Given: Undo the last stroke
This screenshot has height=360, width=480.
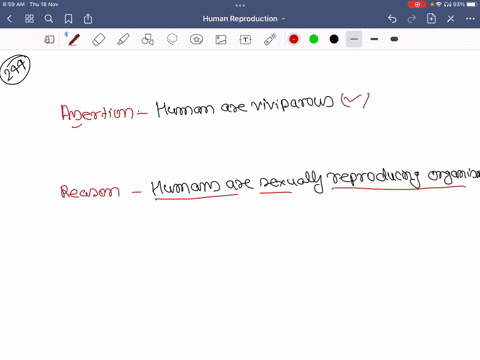Looking at the screenshot, I should click(x=392, y=19).
